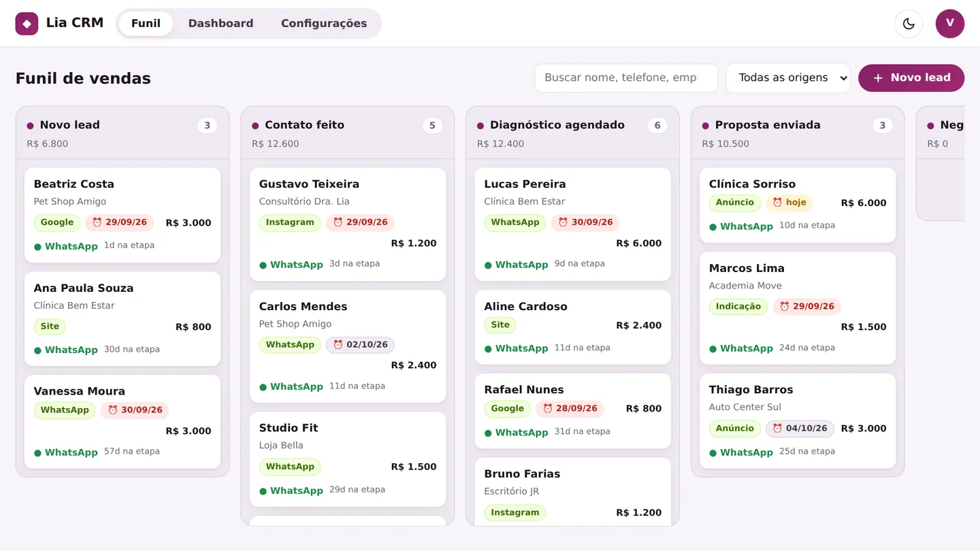Open the Rafael Nunes lead card name
980x551 pixels.
(524, 390)
